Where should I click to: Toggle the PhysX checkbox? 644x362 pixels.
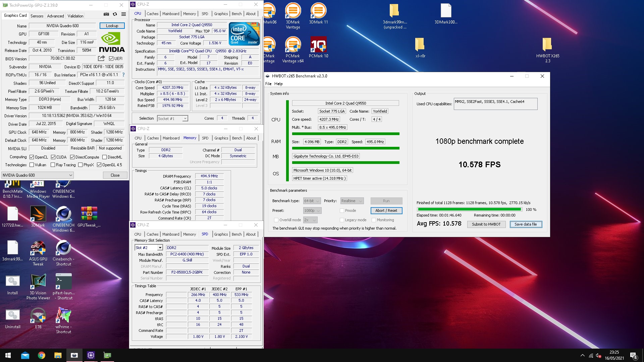[80, 165]
